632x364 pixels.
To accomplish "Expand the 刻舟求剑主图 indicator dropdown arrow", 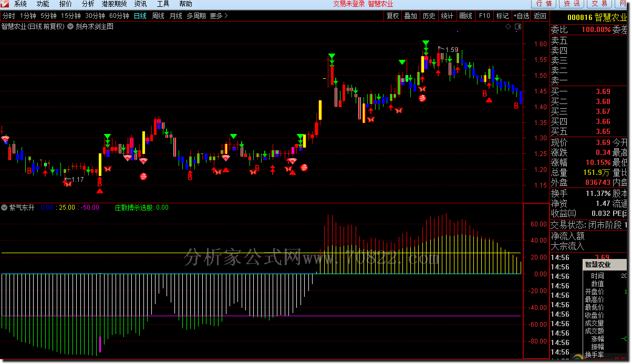I will pos(70,26).
